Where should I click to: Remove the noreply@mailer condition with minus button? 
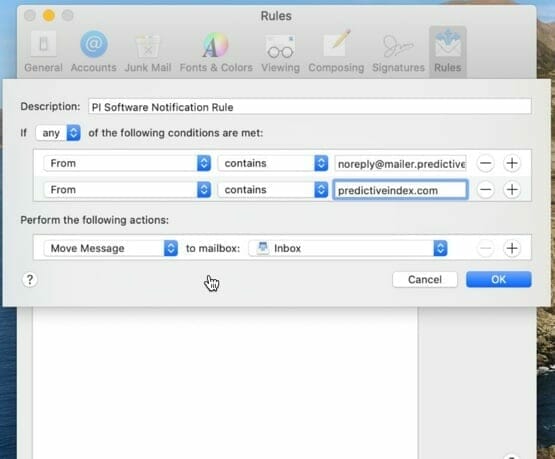click(485, 163)
